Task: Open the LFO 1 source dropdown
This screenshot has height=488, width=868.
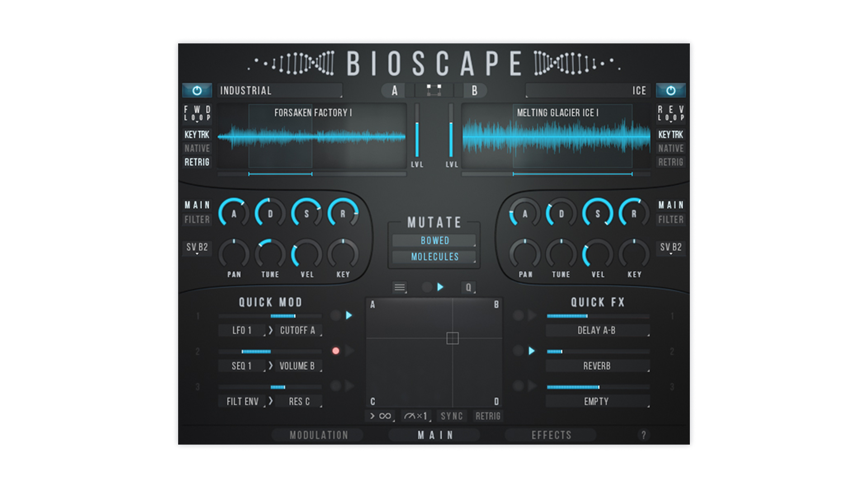Action: pos(242,331)
